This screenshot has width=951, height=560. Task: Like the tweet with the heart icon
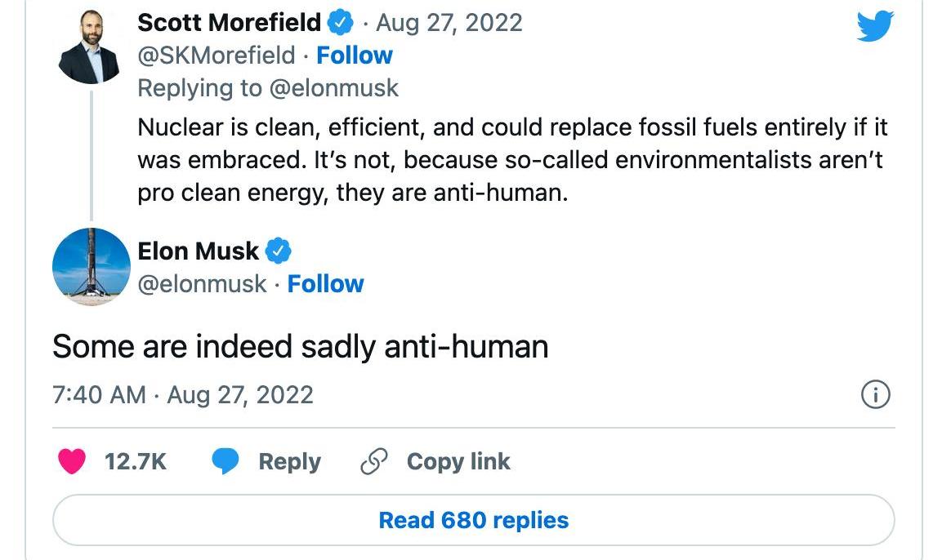coord(72,461)
